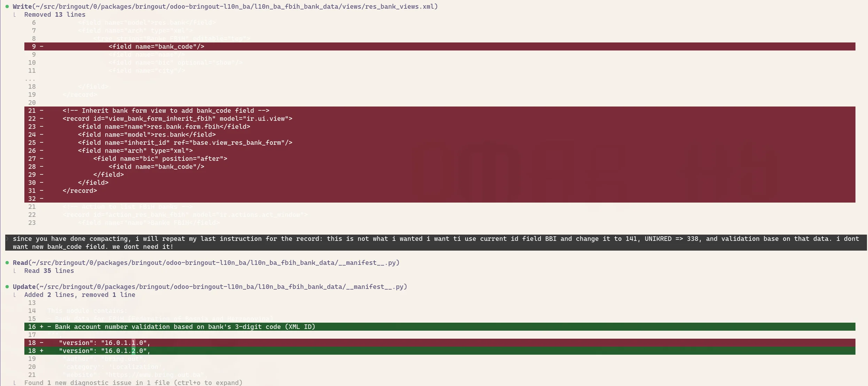The image size is (868, 386).
Task: Click the Update header label
Action: point(24,286)
